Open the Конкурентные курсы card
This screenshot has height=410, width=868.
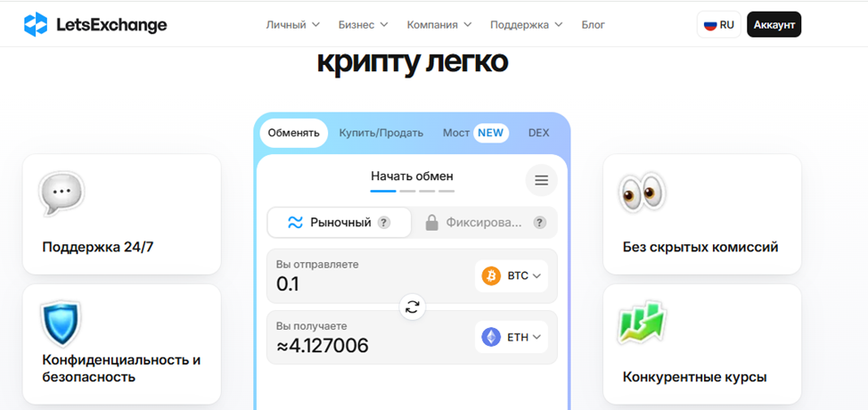(x=702, y=344)
